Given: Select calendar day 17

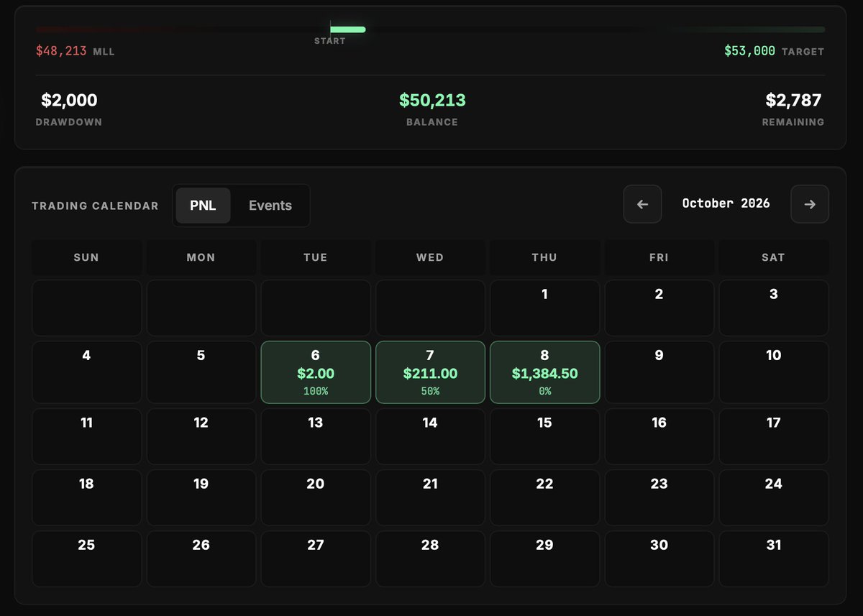Looking at the screenshot, I should tap(774, 436).
